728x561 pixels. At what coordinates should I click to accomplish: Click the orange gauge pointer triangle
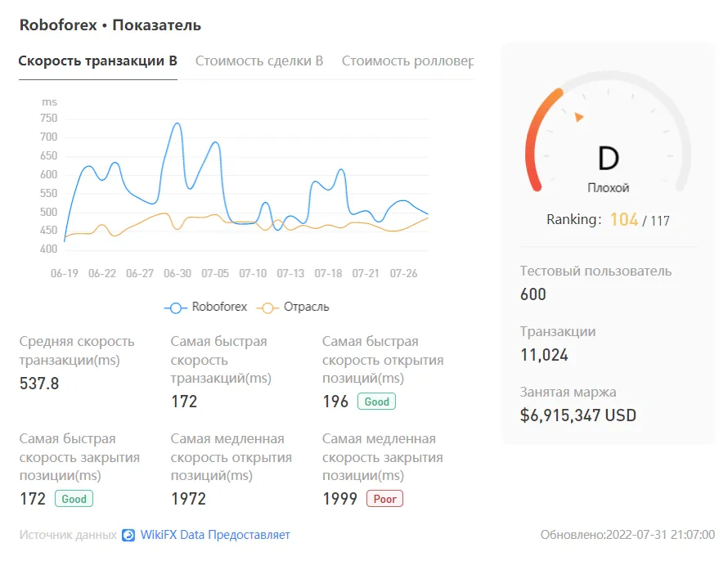point(578,116)
